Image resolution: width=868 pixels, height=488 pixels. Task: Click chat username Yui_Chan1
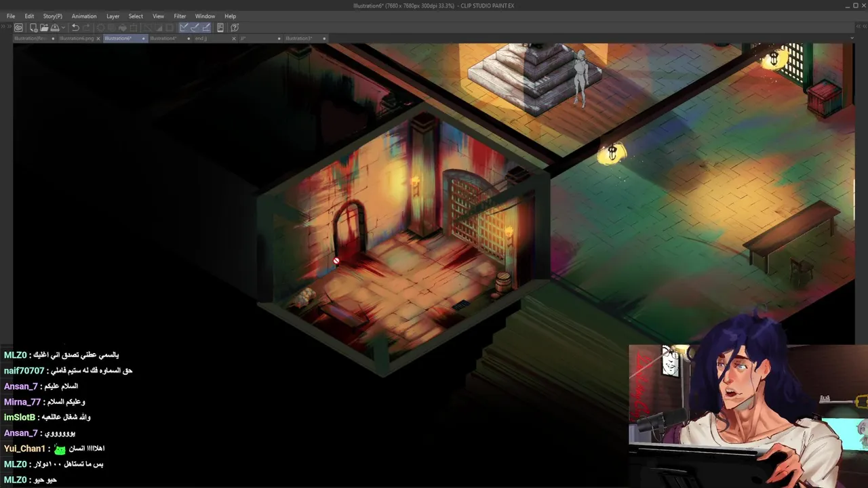click(x=24, y=449)
